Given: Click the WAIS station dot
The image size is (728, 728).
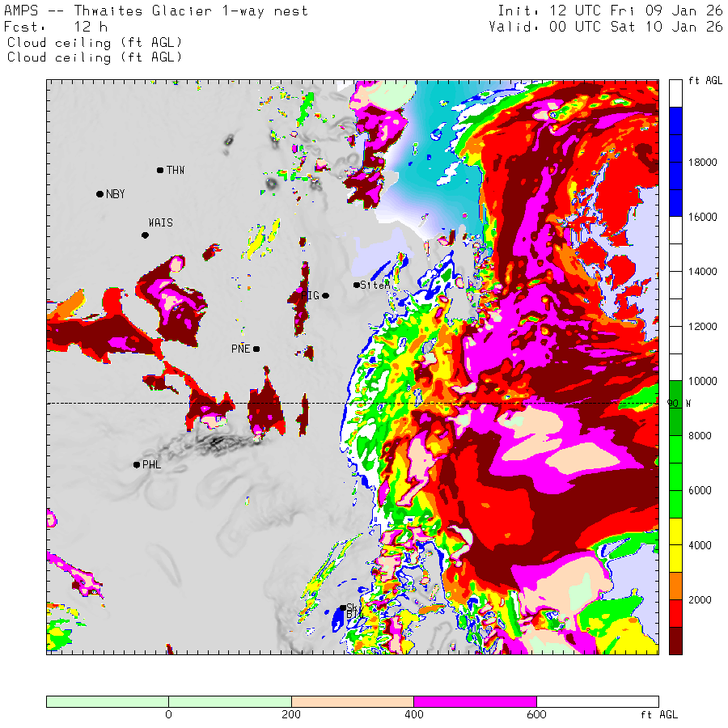Looking at the screenshot, I should coord(145,235).
